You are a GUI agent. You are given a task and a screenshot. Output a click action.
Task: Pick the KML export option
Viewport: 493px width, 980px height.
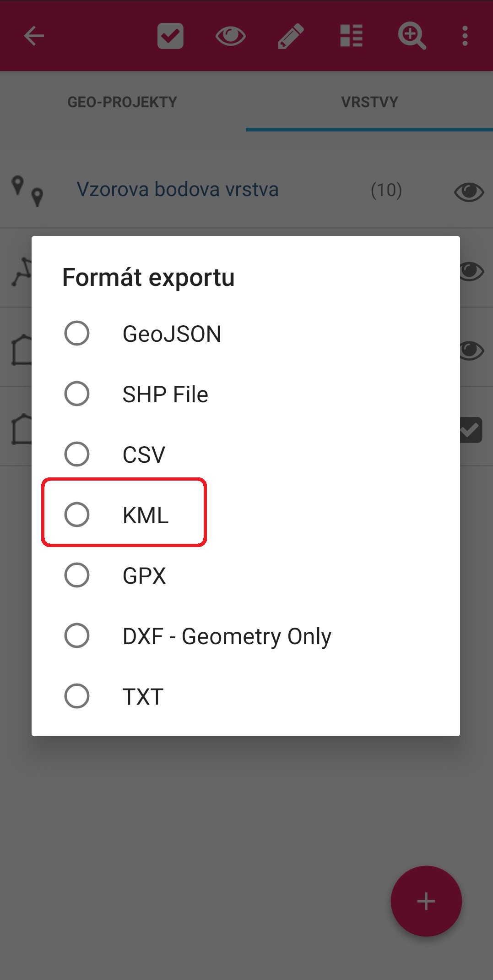246,515
